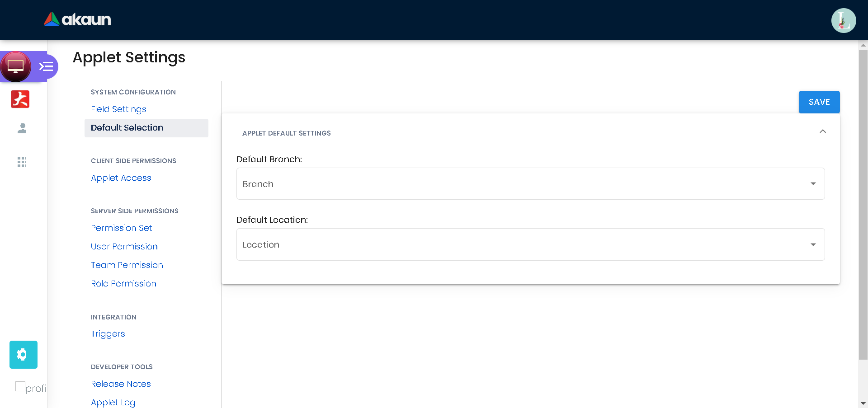Open Triggers under Integration

tap(108, 334)
